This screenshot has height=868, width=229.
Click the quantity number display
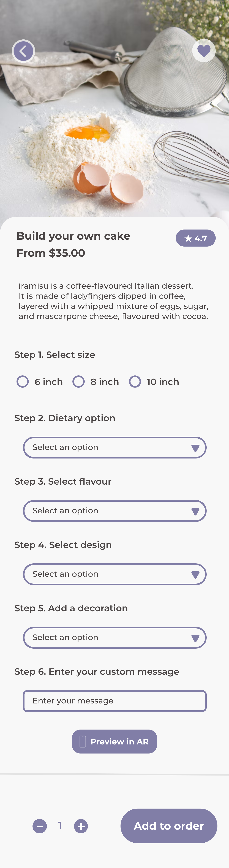pyautogui.click(x=60, y=826)
